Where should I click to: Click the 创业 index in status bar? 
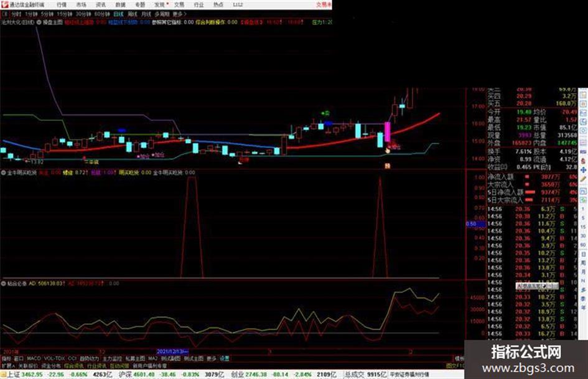pos(237,375)
